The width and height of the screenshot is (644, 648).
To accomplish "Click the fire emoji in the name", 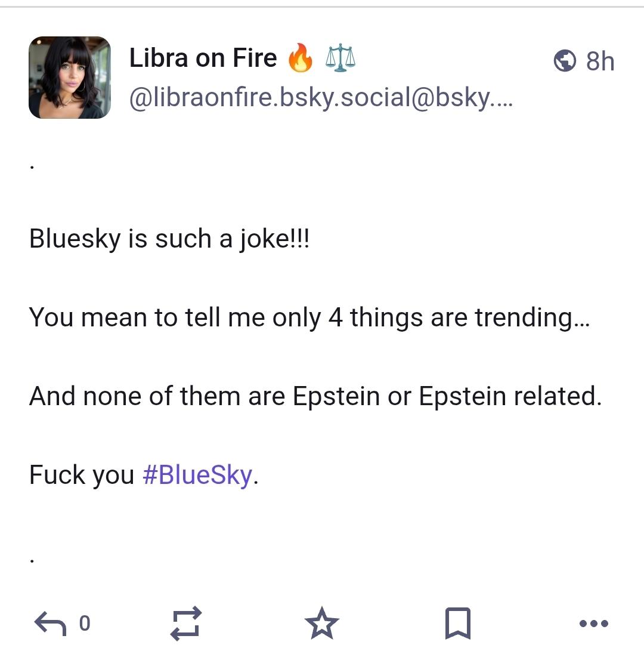I will 300,59.
